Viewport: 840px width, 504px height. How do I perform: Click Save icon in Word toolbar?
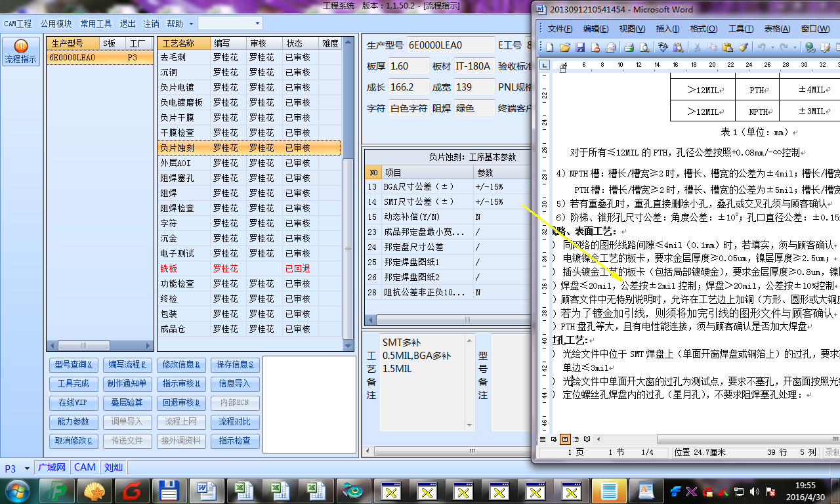[x=580, y=47]
